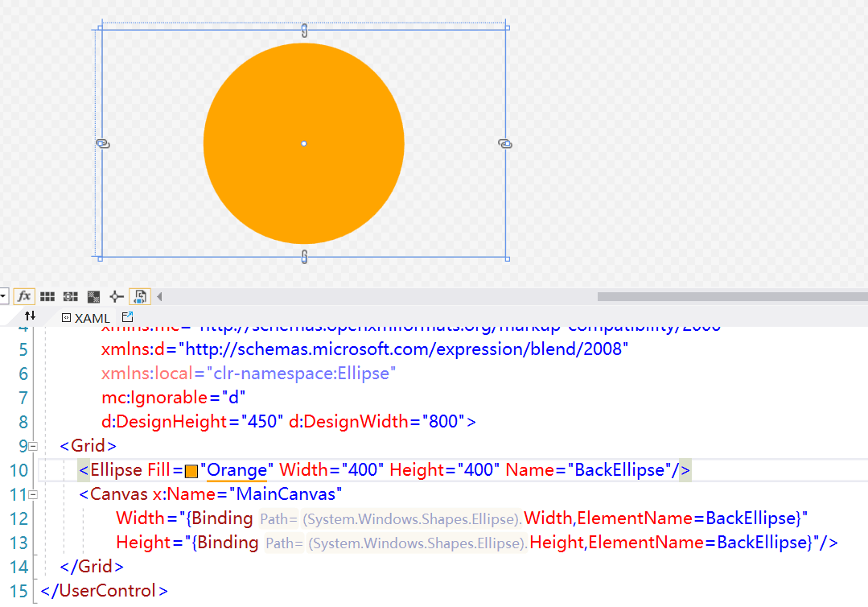Screen dimensions: 868x607
Task: Click the top-left corner resize handle
Action: [101, 27]
